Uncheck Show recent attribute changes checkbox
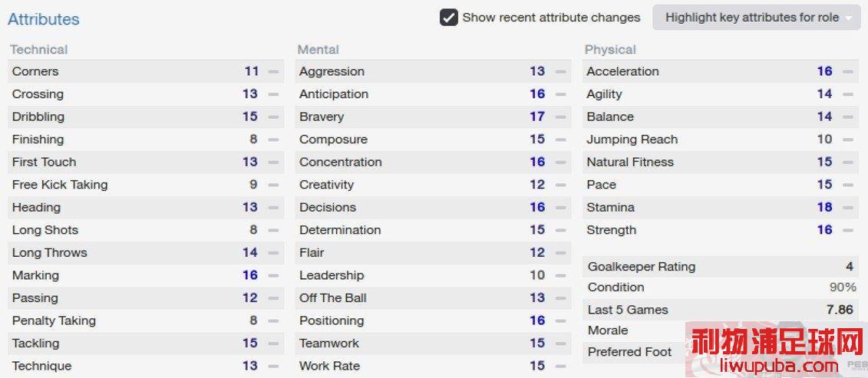This screenshot has width=868, height=378. (x=449, y=17)
